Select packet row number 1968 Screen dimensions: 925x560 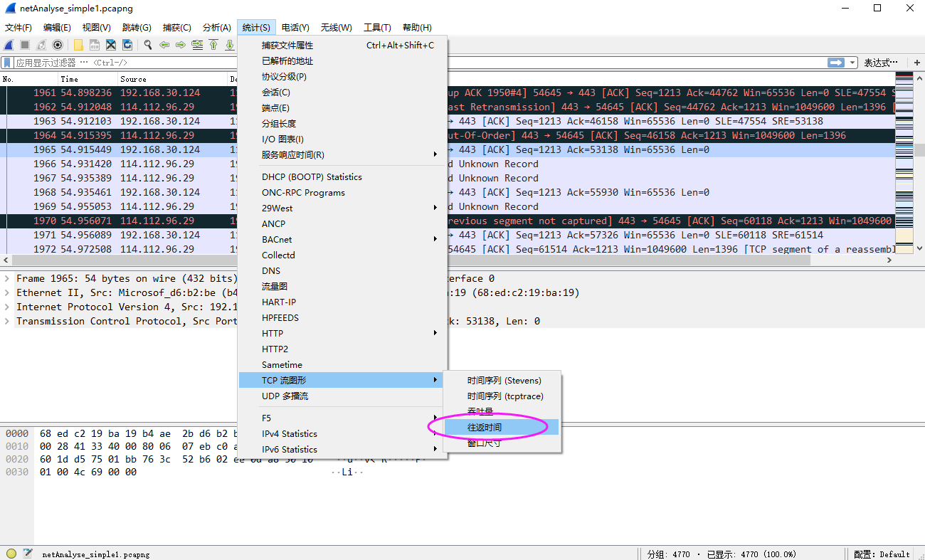[x=447, y=192]
